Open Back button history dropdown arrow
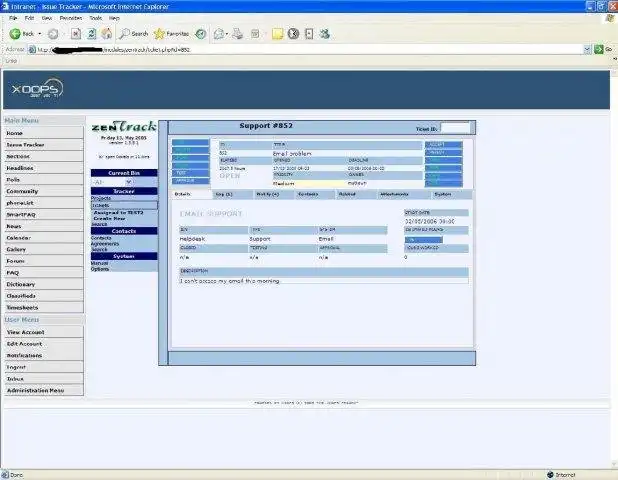 [x=40, y=34]
